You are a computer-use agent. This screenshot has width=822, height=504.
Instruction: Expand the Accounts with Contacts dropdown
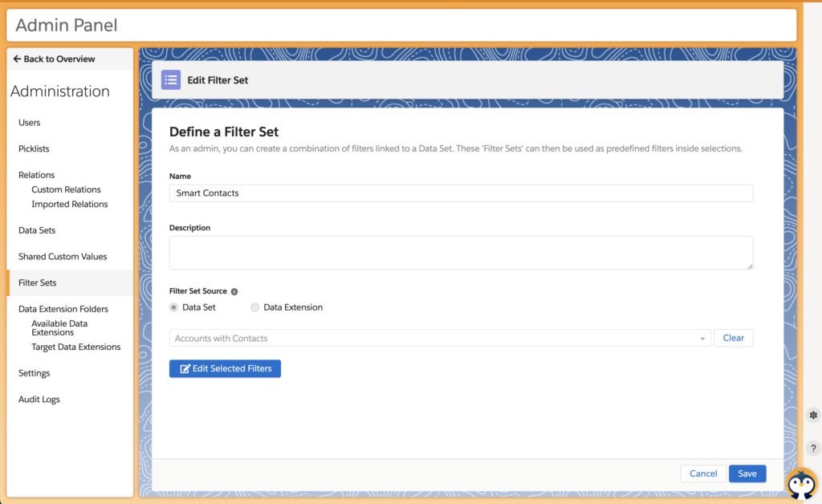pyautogui.click(x=703, y=339)
